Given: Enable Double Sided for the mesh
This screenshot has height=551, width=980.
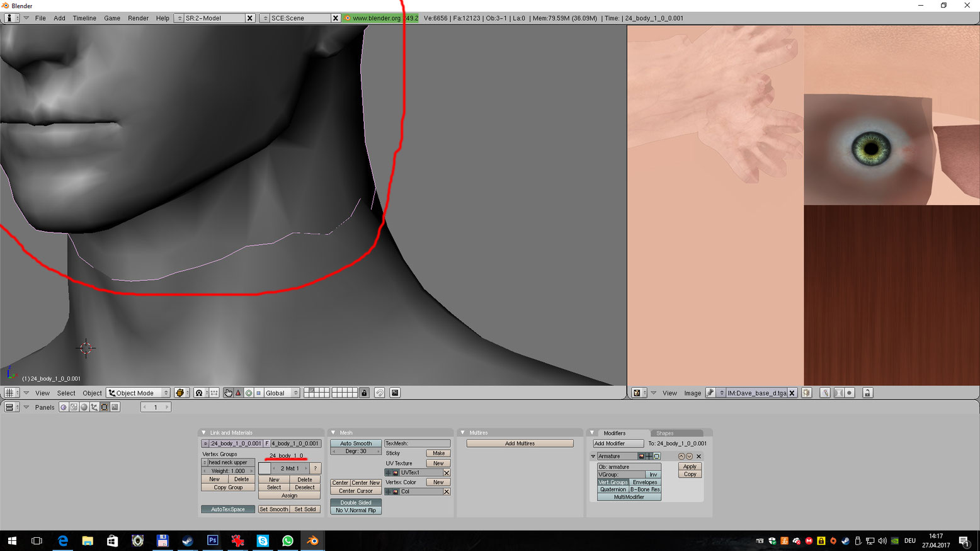Looking at the screenshot, I should click(355, 503).
